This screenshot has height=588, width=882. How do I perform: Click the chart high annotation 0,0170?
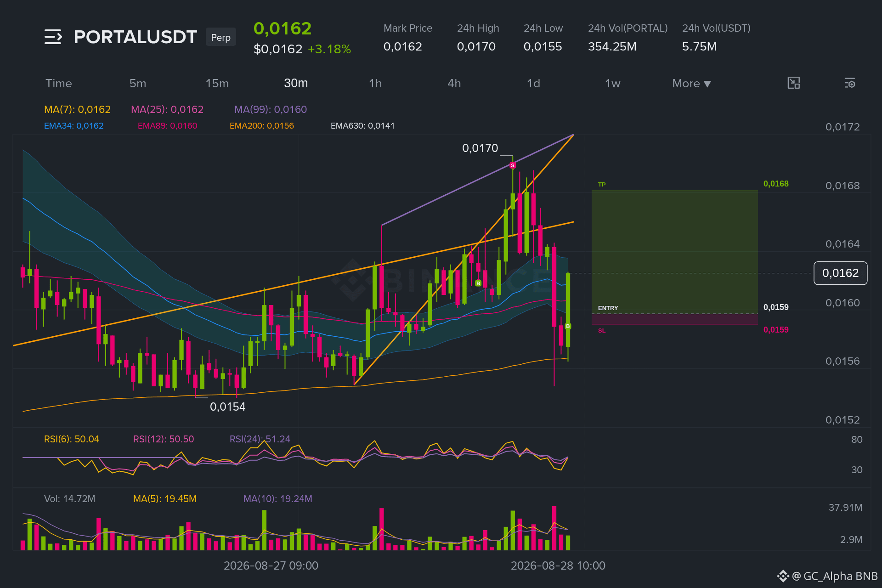coord(480,148)
